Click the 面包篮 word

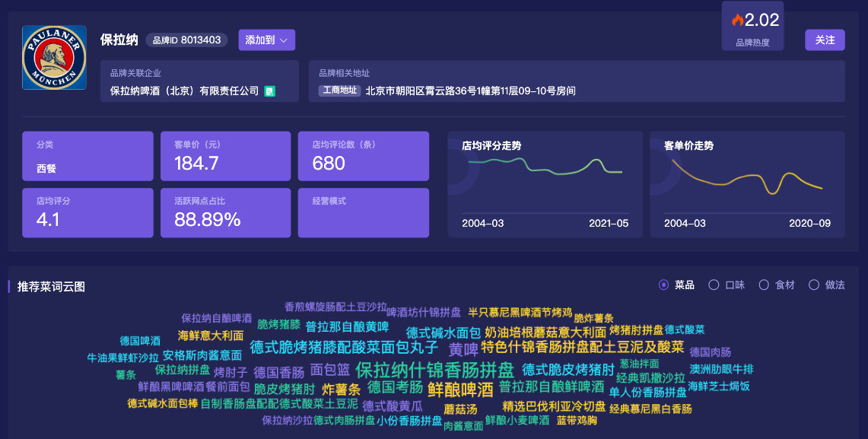330,369
